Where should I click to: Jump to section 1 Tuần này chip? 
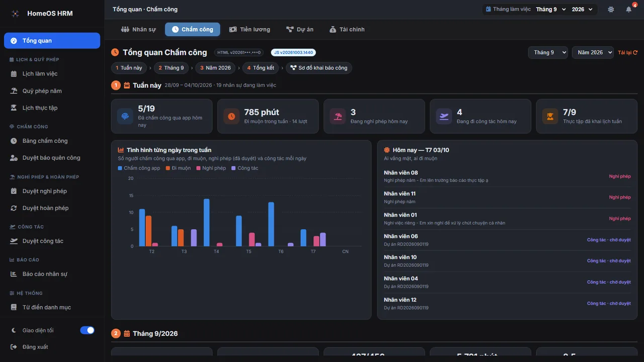click(129, 68)
